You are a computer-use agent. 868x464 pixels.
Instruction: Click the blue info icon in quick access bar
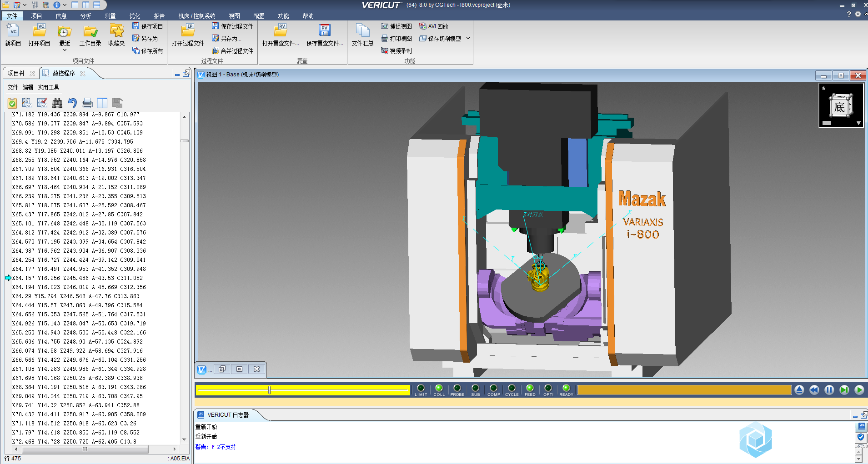coord(57,5)
